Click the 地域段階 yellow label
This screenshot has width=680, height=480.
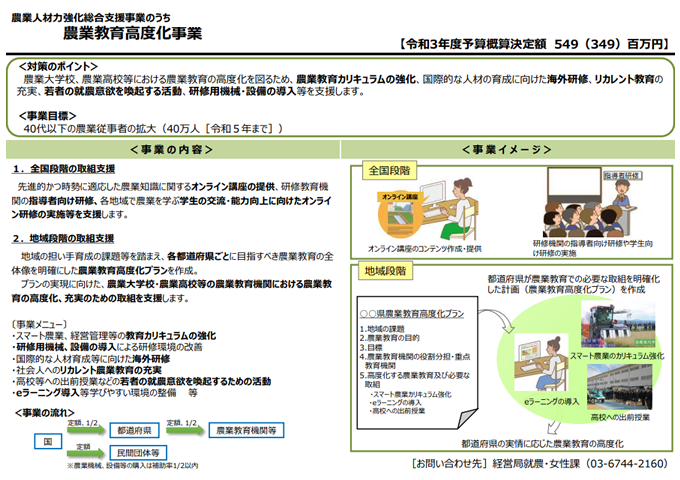tap(385, 271)
